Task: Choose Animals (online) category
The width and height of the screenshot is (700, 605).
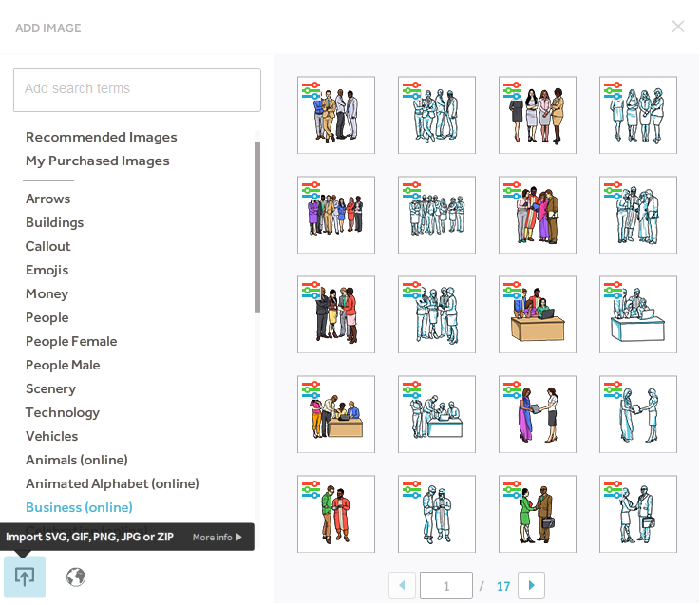Action: tap(77, 460)
